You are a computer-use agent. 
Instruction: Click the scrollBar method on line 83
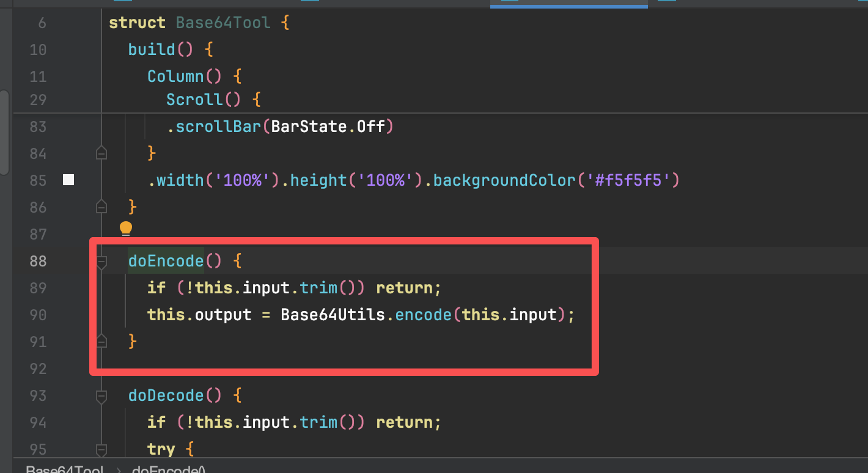[219, 127]
